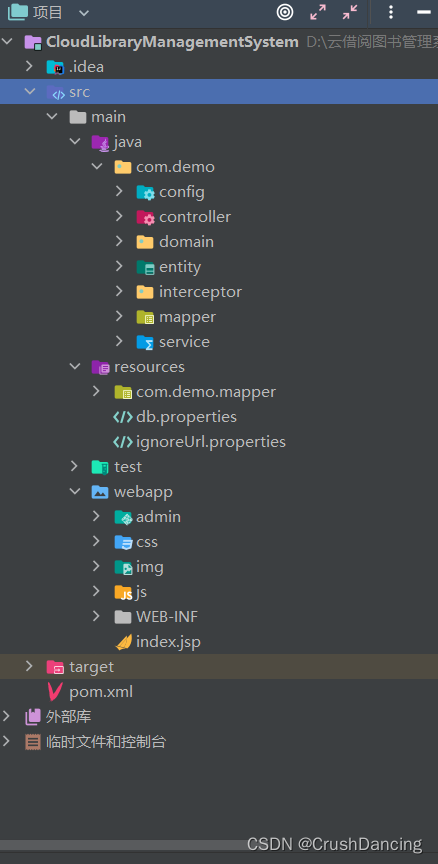
Task: Hide the project panel with minus icon
Action: [424, 12]
